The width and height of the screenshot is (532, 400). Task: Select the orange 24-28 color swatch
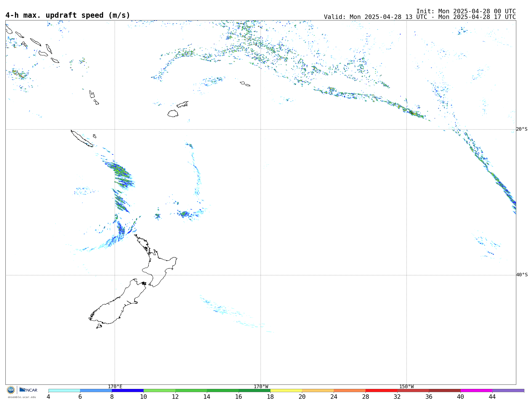[x=349, y=390]
